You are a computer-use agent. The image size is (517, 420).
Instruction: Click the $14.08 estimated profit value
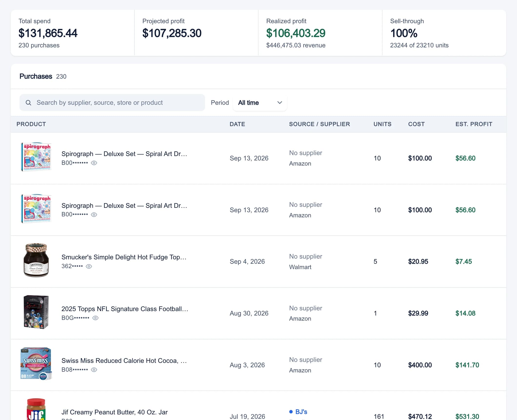click(x=465, y=313)
